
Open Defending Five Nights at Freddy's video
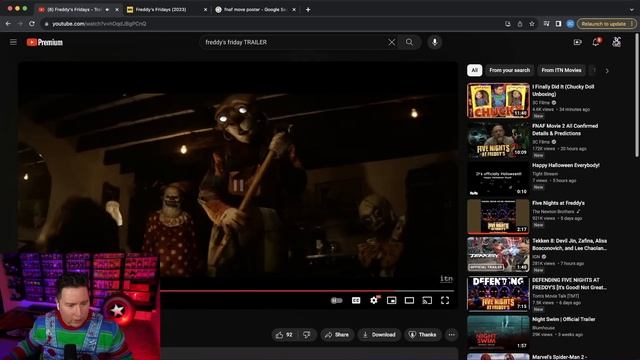(498, 294)
